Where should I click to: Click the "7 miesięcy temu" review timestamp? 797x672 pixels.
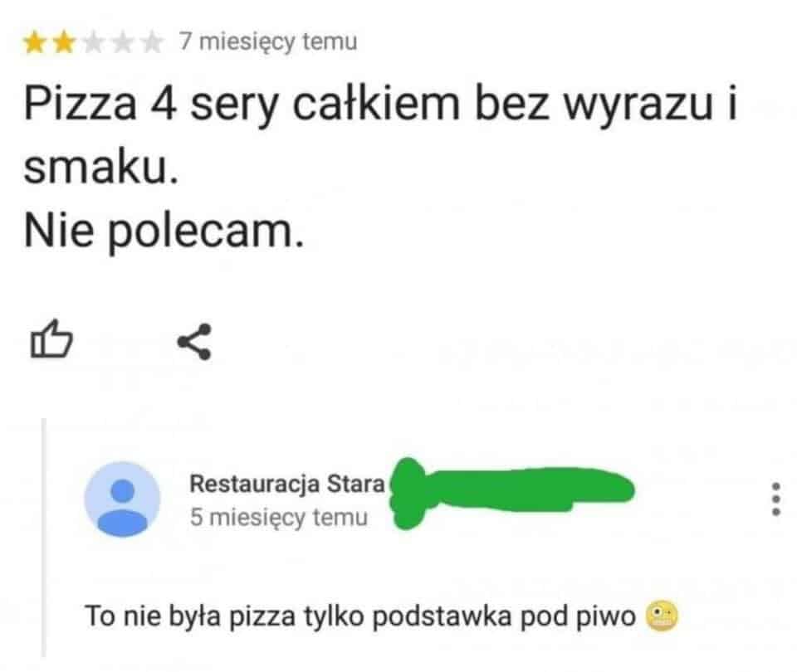click(x=268, y=41)
